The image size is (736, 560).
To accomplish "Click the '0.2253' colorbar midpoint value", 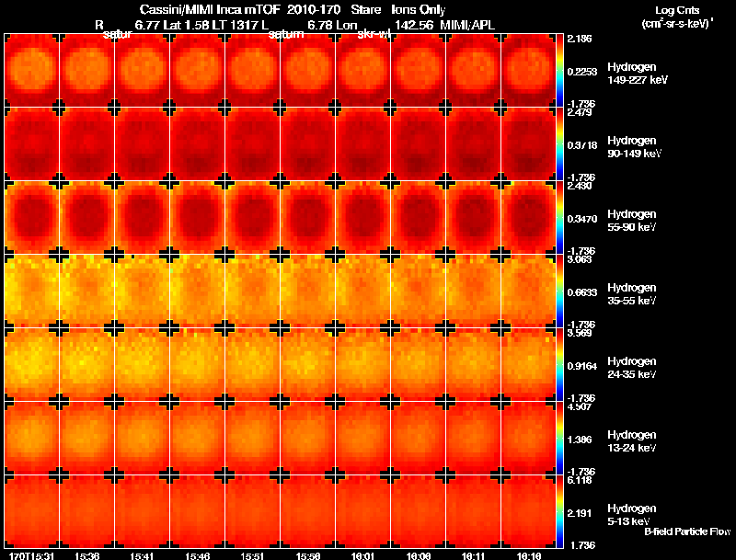I will coord(582,72).
